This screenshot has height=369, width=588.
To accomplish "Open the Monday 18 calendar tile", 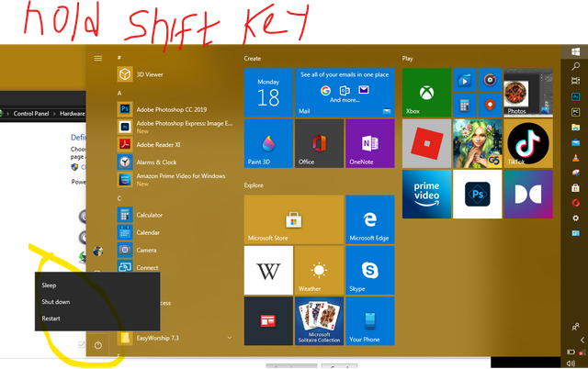I will pos(268,93).
